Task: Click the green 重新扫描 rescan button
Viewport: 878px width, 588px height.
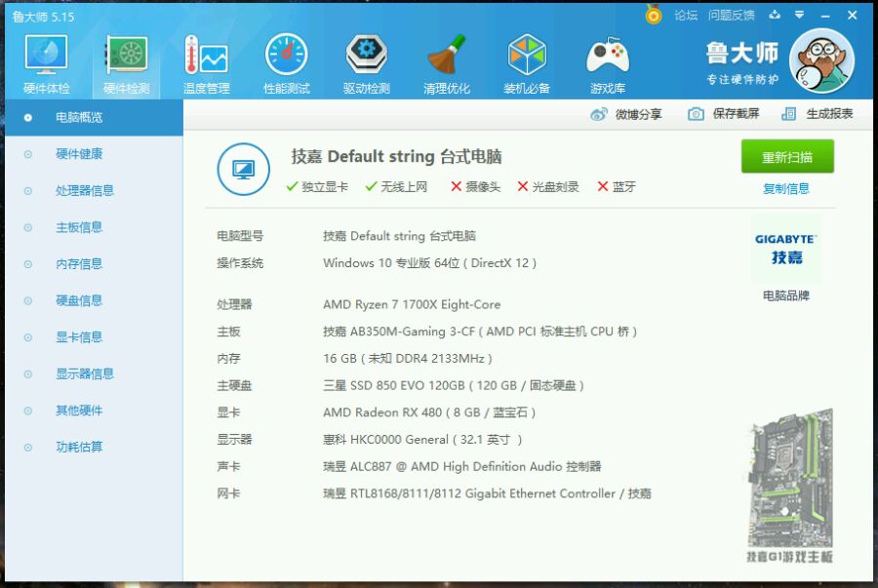Action: point(787,157)
